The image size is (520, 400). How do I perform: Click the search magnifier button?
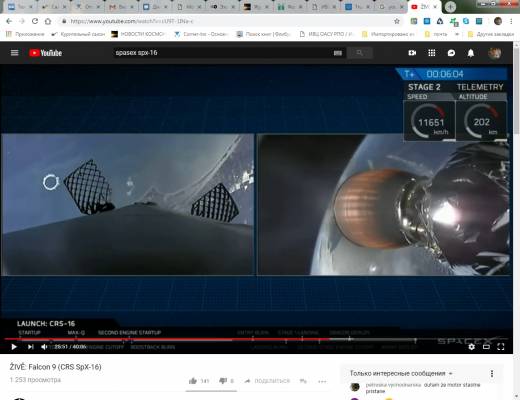pyautogui.click(x=359, y=53)
